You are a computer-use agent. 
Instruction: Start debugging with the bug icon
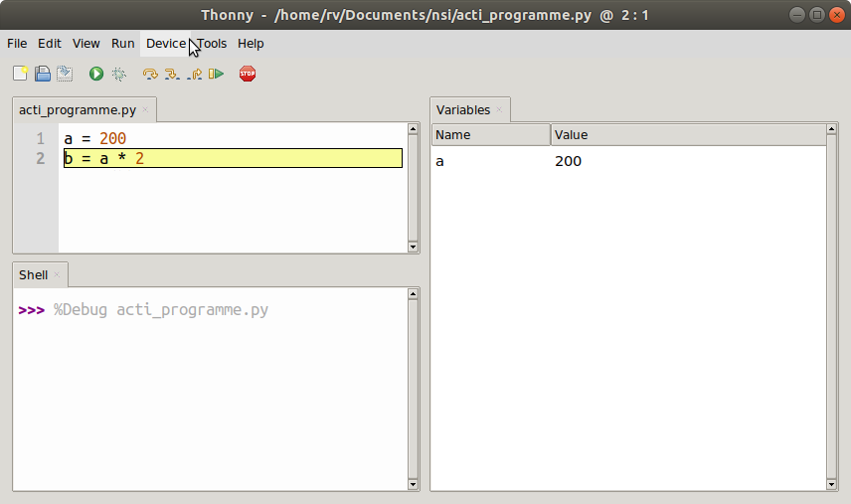coord(119,74)
